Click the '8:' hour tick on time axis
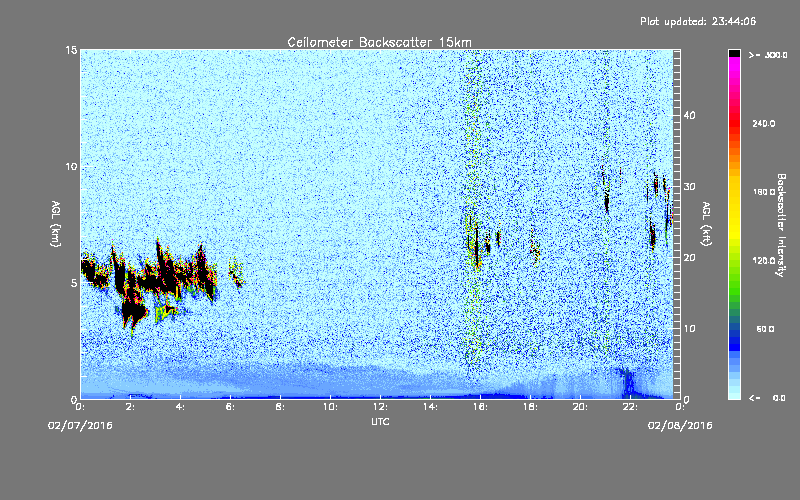This screenshot has width=800, height=500. [x=280, y=407]
